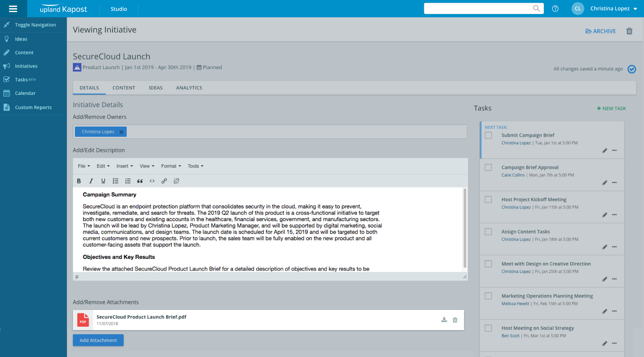Click the Add Attachment button
644x357 pixels.
coord(98,340)
